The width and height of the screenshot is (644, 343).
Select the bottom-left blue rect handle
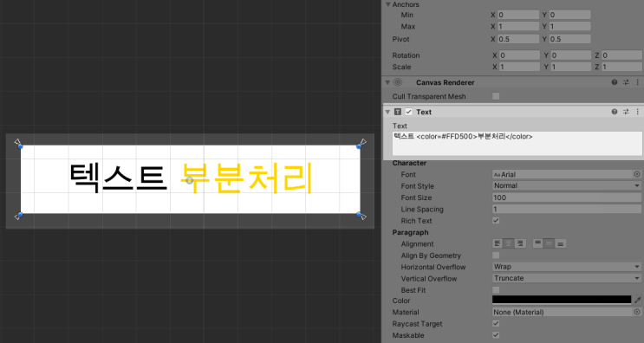tap(21, 215)
